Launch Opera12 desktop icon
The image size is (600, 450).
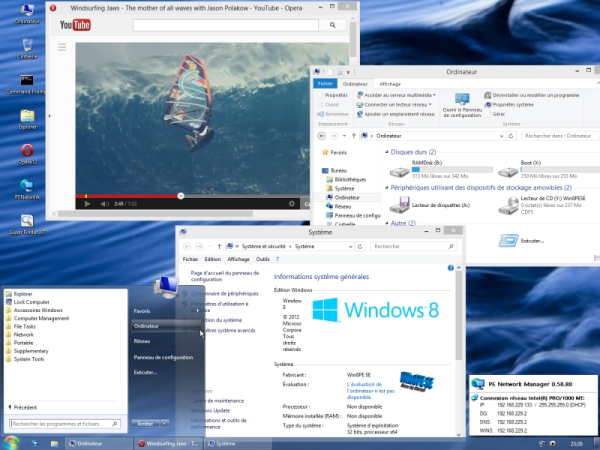(27, 154)
